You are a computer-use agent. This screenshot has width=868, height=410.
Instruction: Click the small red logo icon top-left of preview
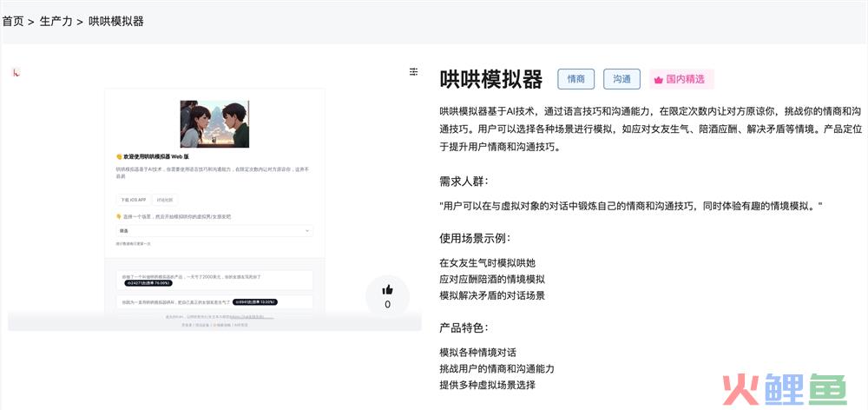coord(16,72)
